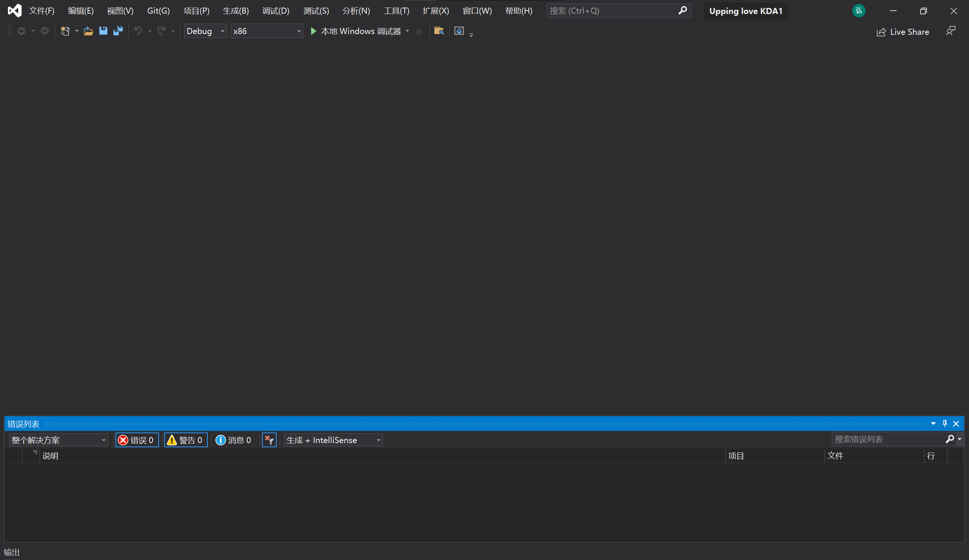969x560 pixels.
Task: Click the Save All icon
Action: point(118,31)
